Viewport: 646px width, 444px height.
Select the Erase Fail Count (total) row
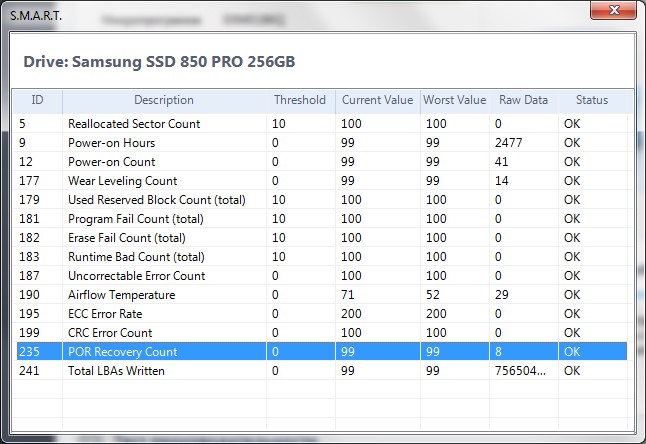[x=322, y=237]
